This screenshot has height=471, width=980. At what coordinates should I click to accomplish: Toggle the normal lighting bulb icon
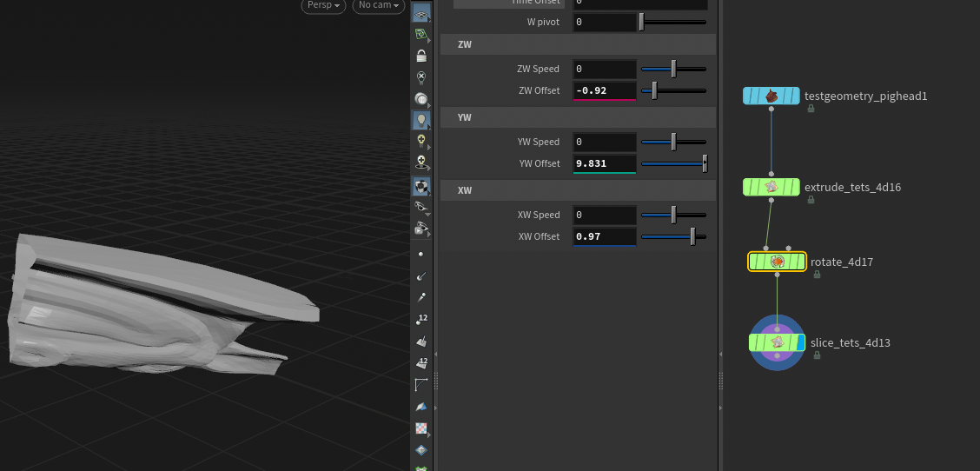(x=421, y=120)
